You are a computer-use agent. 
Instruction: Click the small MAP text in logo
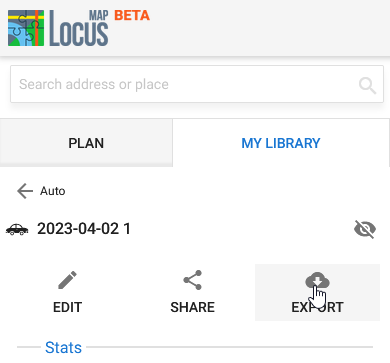click(x=98, y=16)
